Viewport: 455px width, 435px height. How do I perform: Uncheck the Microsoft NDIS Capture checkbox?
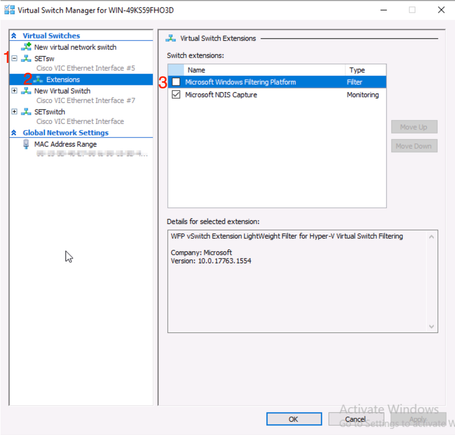[176, 95]
